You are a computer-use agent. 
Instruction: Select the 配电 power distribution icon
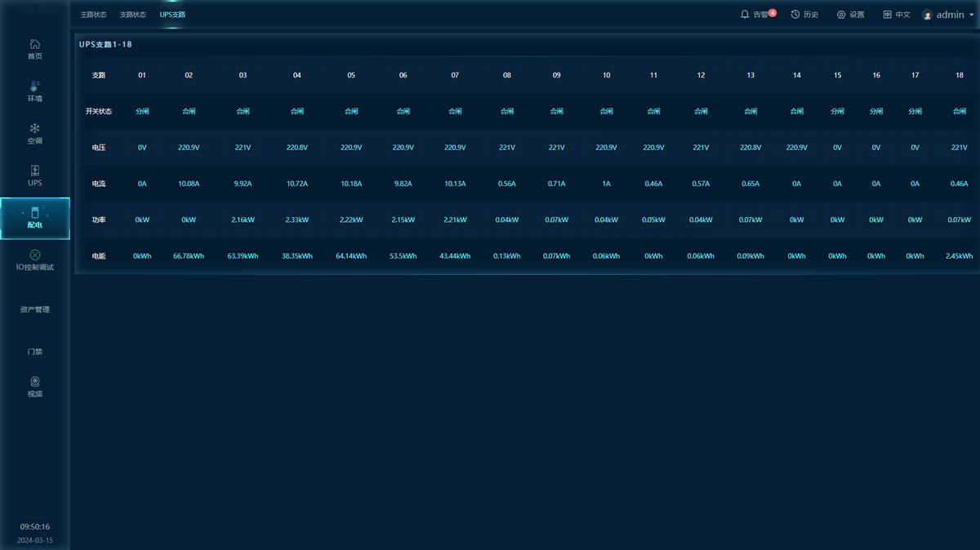(34, 213)
